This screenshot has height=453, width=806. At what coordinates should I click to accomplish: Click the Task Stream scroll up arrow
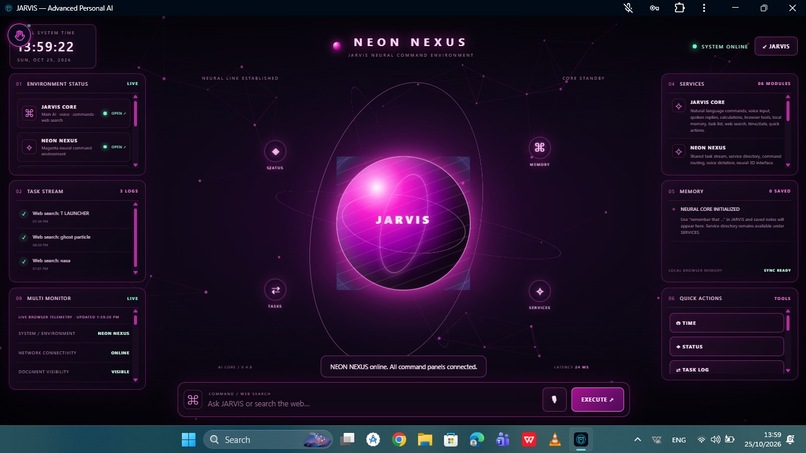click(x=136, y=204)
